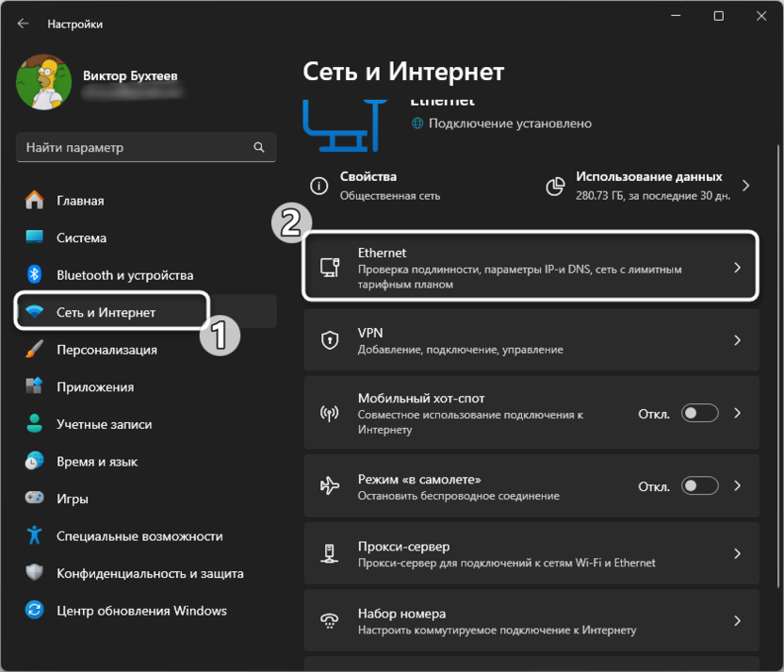The image size is (784, 672).
Task: Click the Windows Update center icon
Action: click(35, 611)
